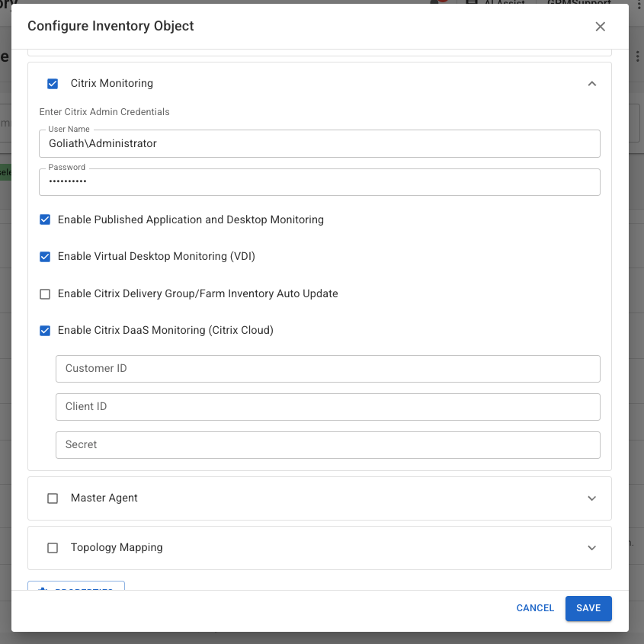Expand the Master Agent section chevron
Screen dimensions: 644x644
592,498
